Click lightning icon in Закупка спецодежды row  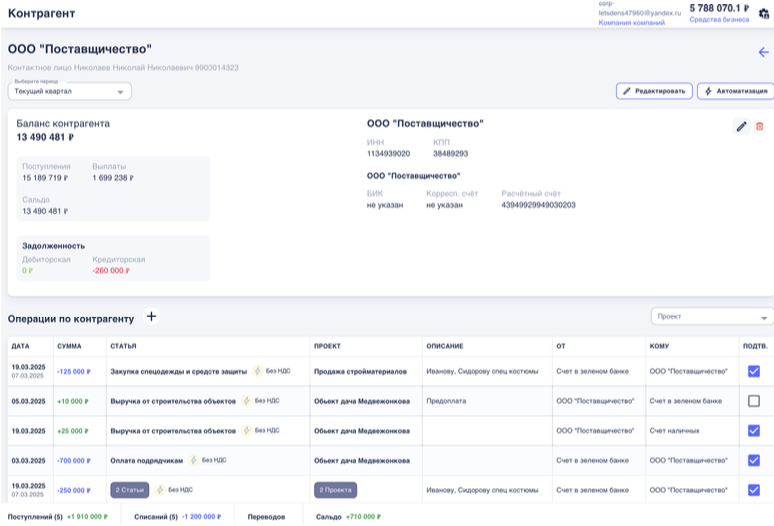(x=256, y=371)
